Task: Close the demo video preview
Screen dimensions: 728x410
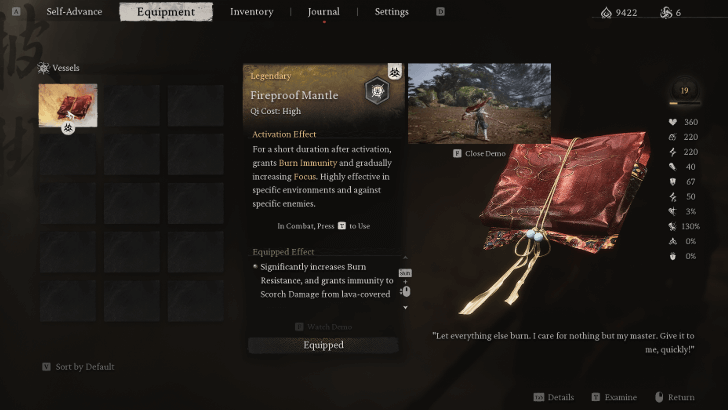Action: (x=479, y=153)
